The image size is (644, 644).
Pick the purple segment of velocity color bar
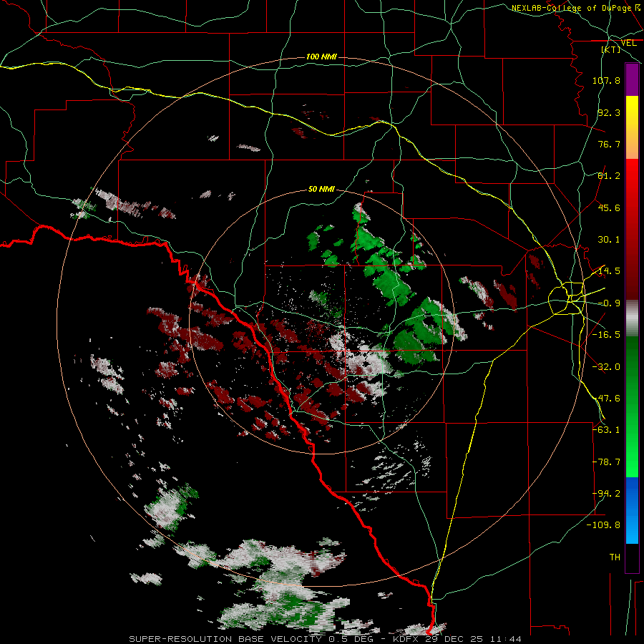pyautogui.click(x=632, y=80)
